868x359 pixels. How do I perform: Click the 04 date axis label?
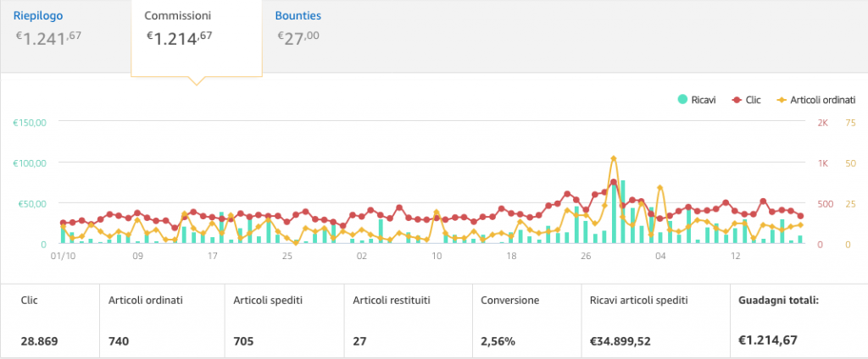click(x=660, y=257)
